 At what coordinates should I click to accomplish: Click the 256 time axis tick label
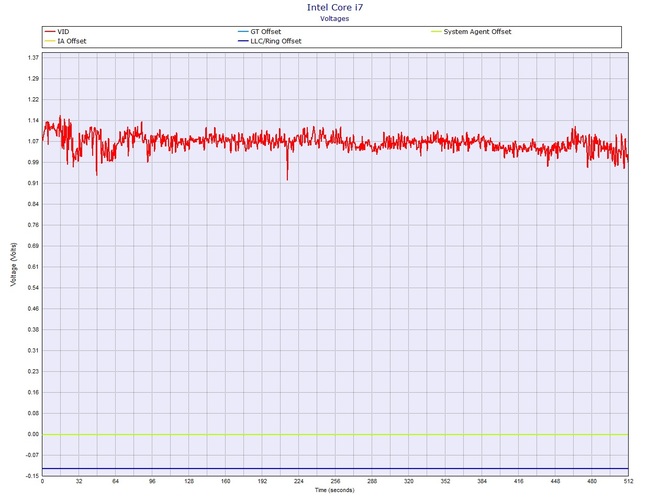pyautogui.click(x=335, y=481)
